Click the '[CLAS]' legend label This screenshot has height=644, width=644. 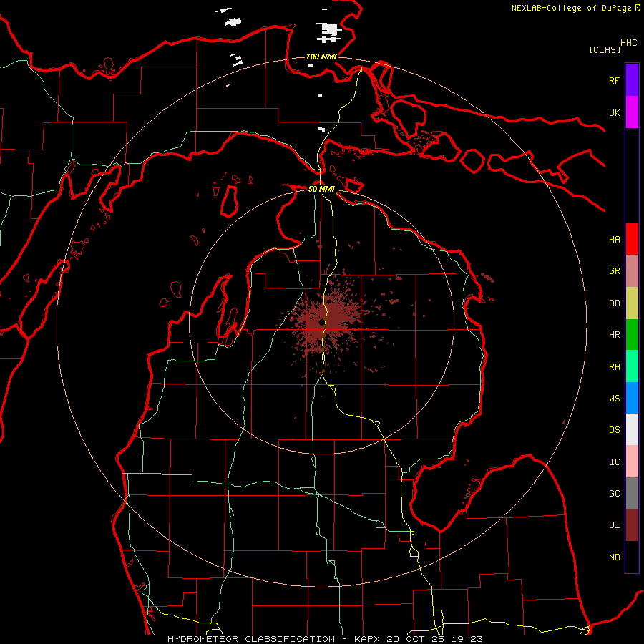605,49
